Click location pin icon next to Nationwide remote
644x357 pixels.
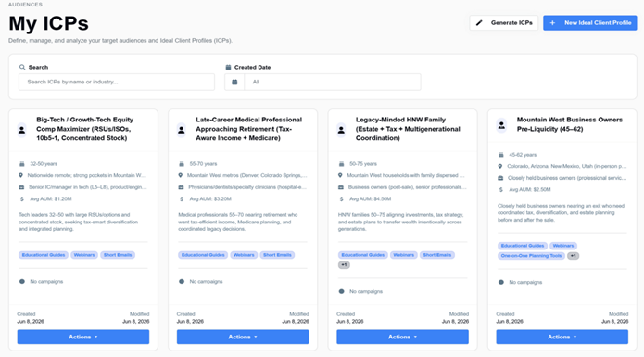click(21, 175)
